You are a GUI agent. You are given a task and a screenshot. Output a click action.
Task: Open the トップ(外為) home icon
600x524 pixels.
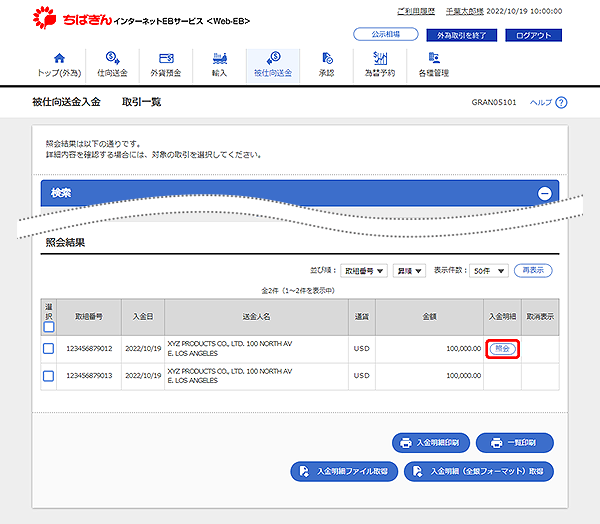click(59, 58)
